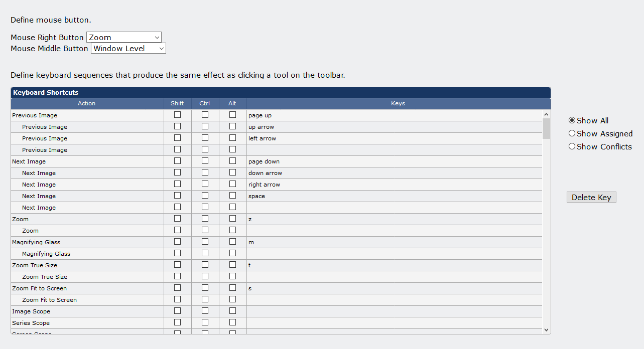
Task: Click the Action column header
Action: tap(87, 103)
